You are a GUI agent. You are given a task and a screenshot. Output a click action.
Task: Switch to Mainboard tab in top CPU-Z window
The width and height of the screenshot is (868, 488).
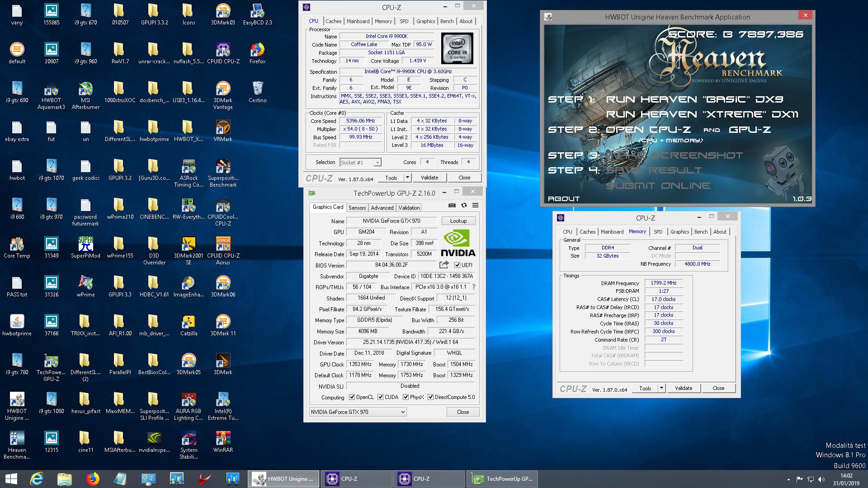pos(358,21)
